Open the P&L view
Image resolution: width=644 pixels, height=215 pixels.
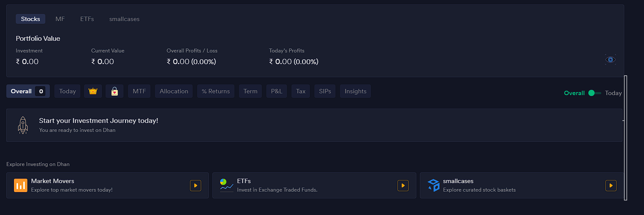click(277, 91)
